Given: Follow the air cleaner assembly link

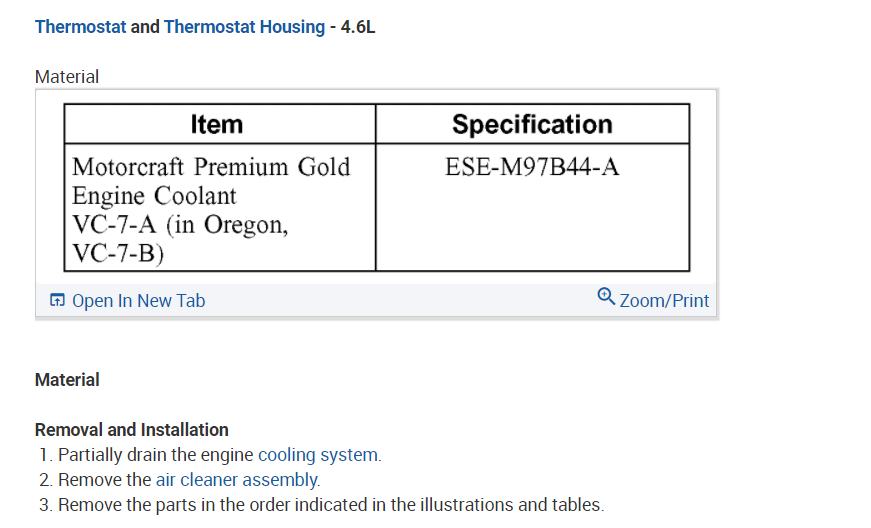Looking at the screenshot, I should (x=237, y=480).
